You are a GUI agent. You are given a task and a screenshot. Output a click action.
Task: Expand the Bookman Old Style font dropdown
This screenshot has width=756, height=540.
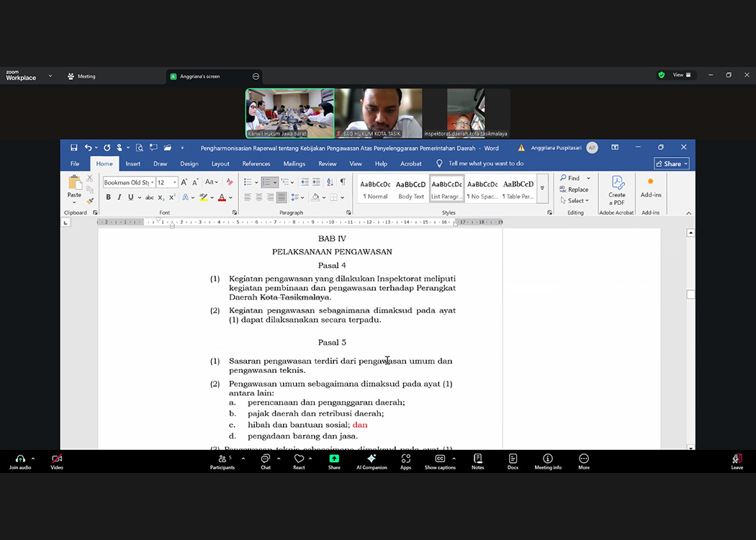(153, 183)
